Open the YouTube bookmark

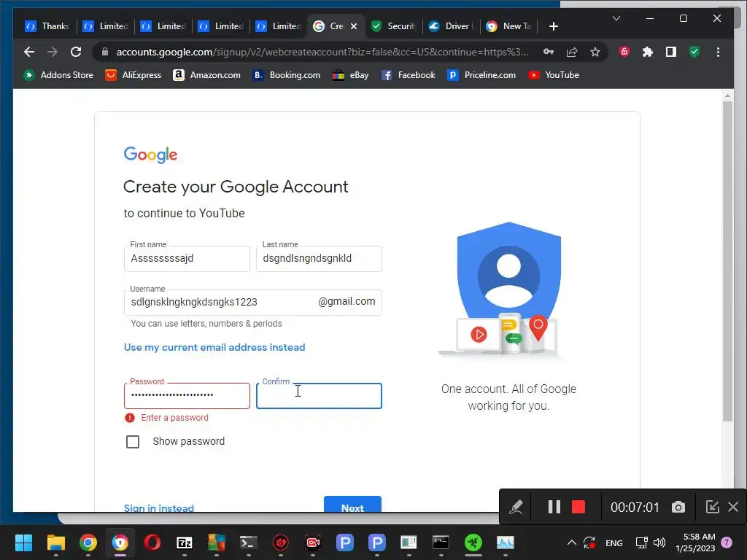554,75
